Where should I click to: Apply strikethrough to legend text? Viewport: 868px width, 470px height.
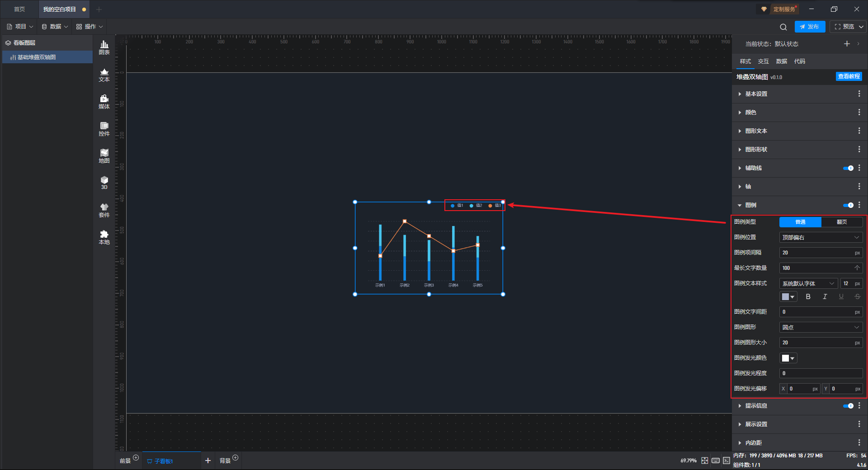(x=857, y=297)
